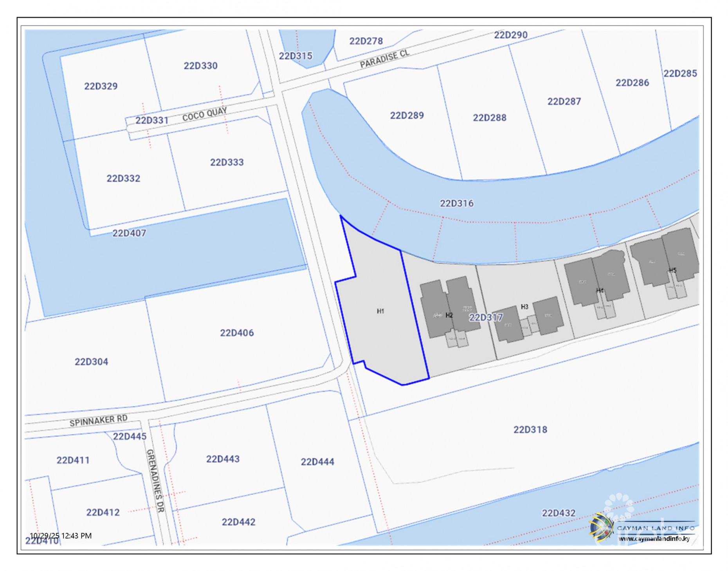Select parcel 22D318 below the houses

(x=530, y=430)
